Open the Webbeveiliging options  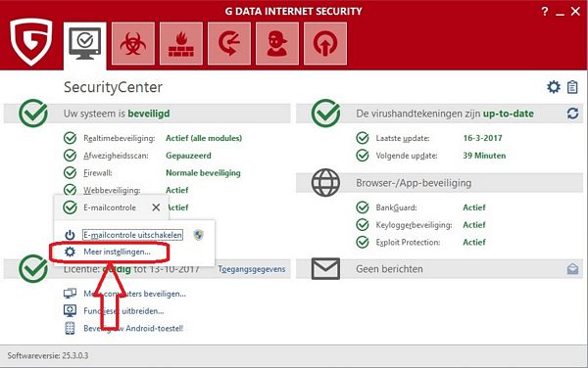click(x=112, y=190)
